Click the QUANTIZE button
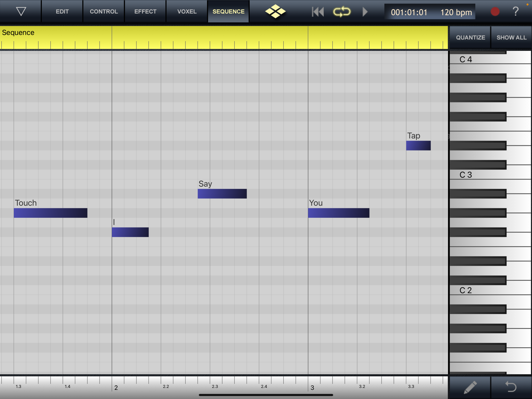532x399 pixels. 470,38
